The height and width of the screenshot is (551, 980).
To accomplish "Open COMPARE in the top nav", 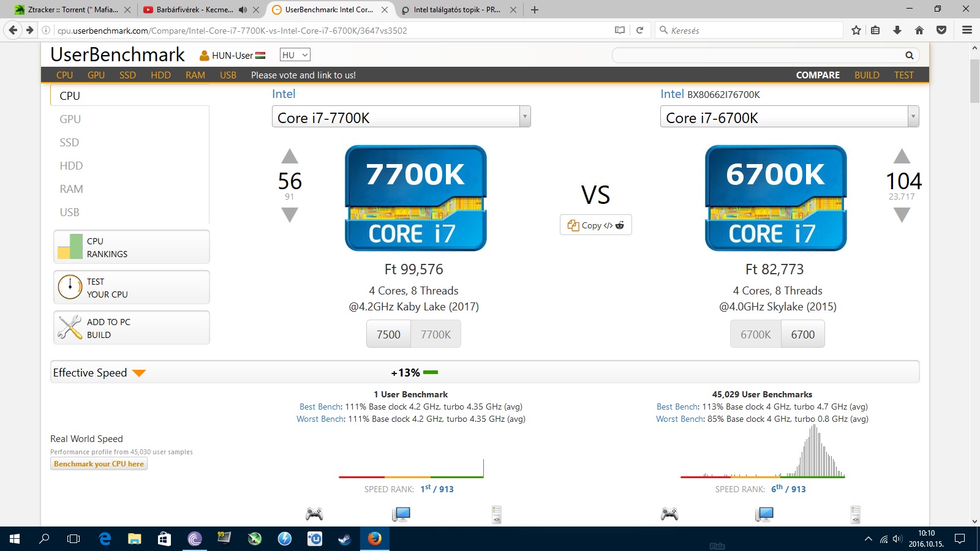I will [x=818, y=75].
